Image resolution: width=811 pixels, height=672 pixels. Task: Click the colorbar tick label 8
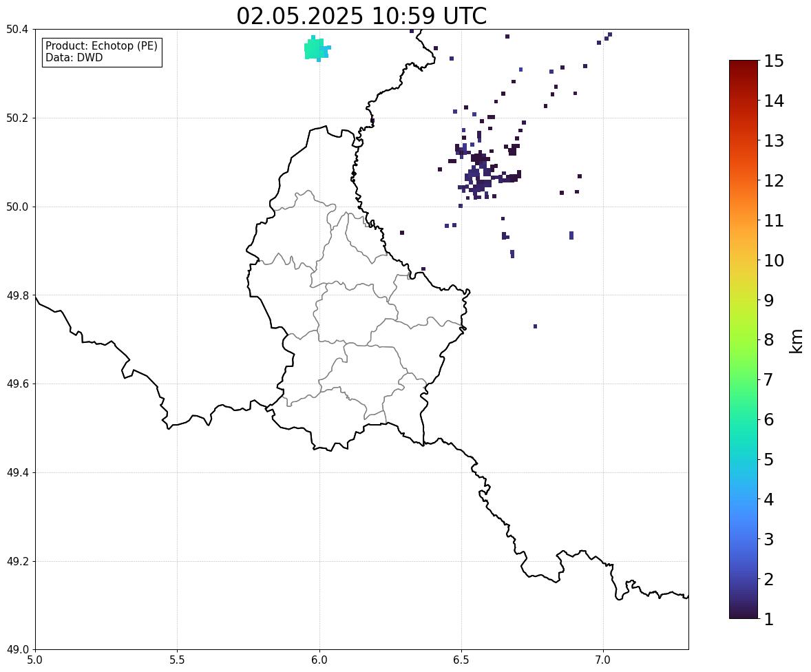click(769, 340)
